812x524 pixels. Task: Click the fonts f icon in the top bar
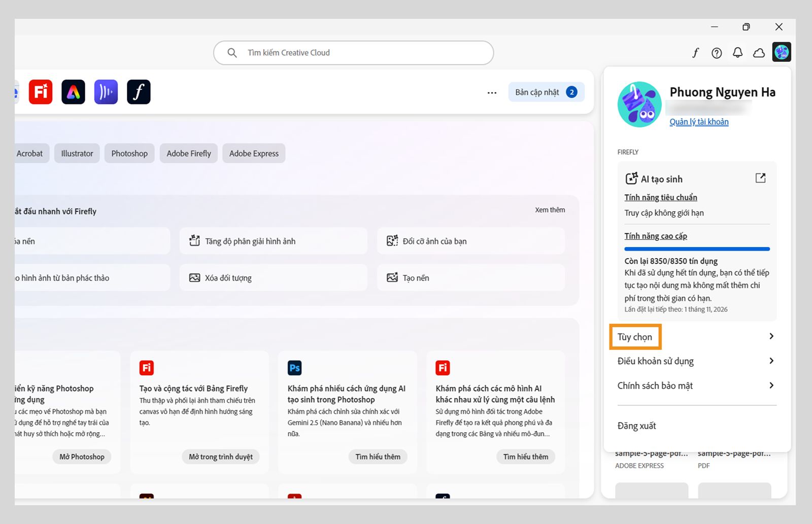pos(695,52)
